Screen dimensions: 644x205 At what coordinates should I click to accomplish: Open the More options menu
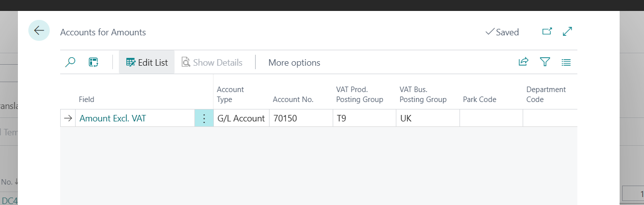294,63
